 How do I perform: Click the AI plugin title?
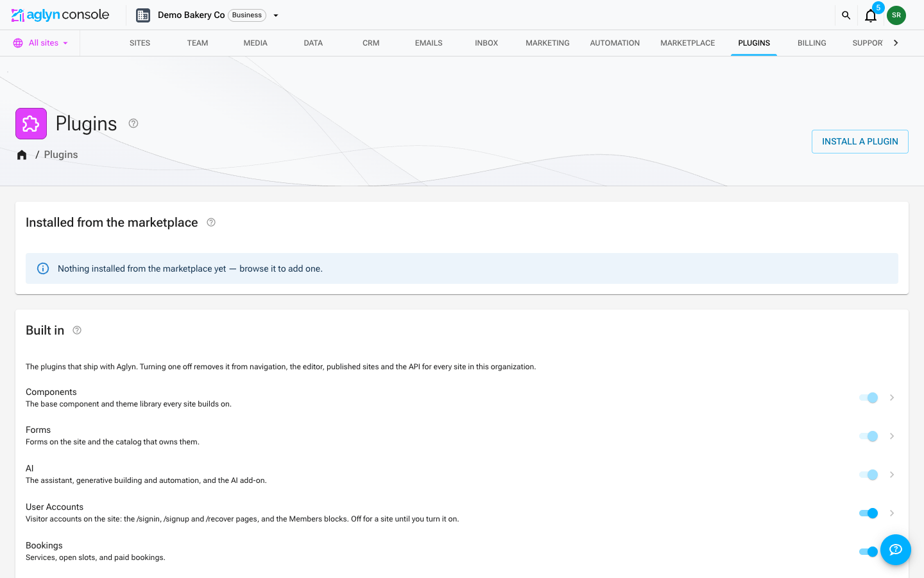(x=30, y=468)
